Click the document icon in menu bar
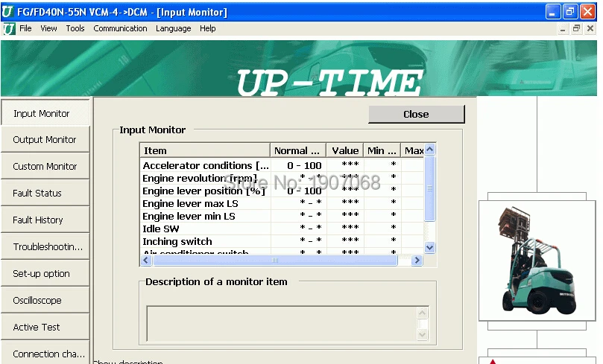The width and height of the screenshot is (603, 364). pos(9,29)
